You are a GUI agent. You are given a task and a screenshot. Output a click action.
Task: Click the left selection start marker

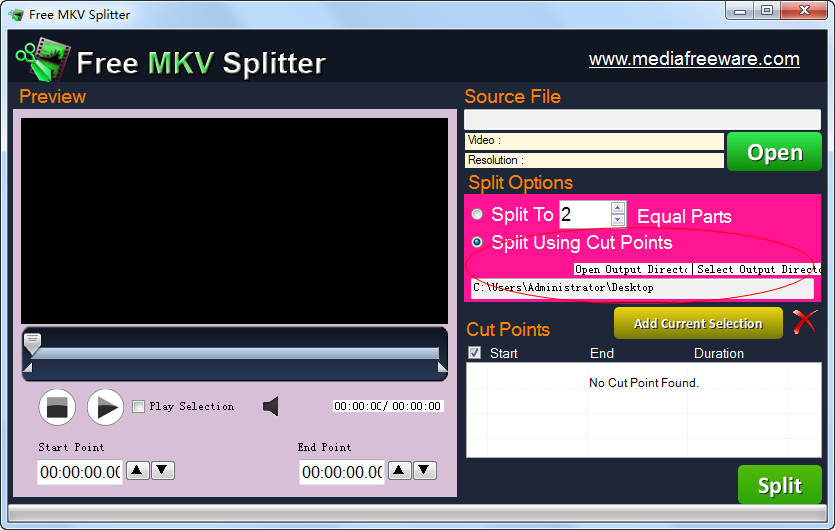pos(28,368)
